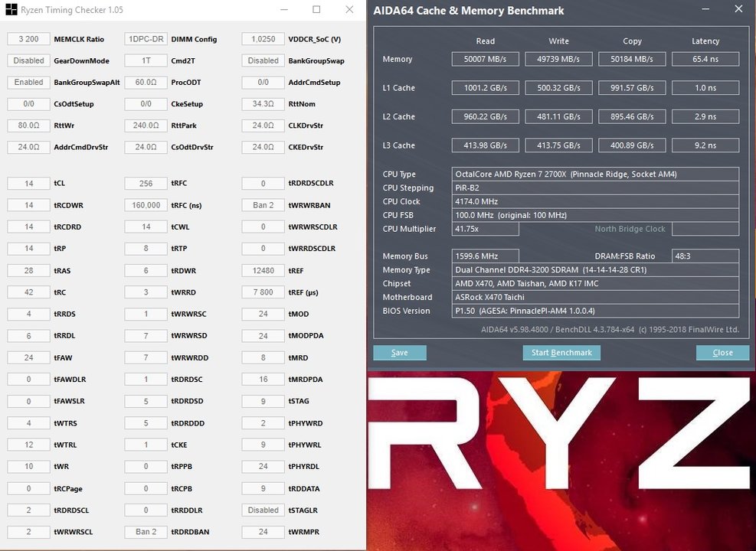Click the tSTAGLR Disabled field
756x551 pixels.
(263, 510)
